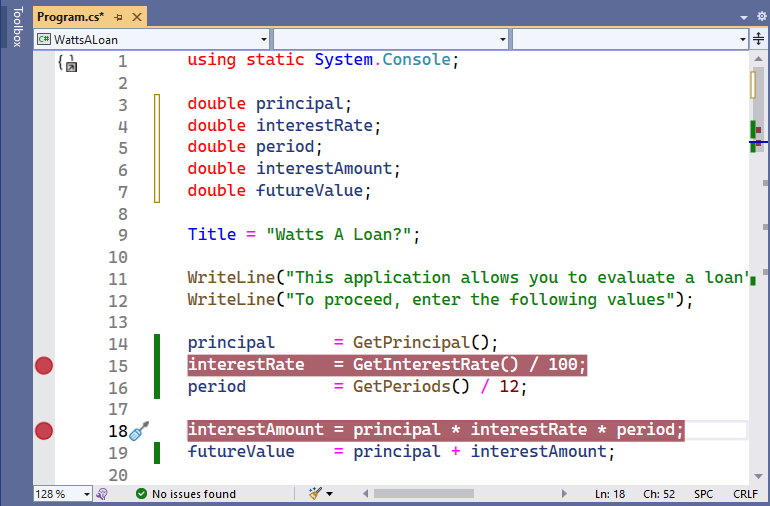Open the WattsALoan project dropdown
Screen dimensions: 770x506
click(152, 39)
